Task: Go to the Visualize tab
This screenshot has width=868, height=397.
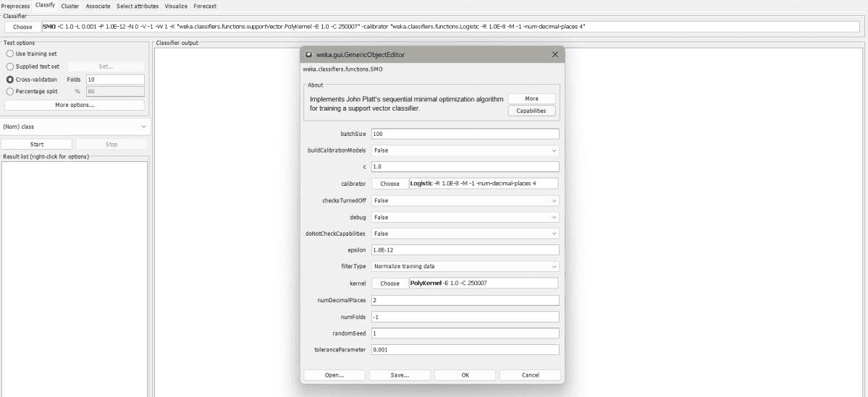Action: click(176, 6)
